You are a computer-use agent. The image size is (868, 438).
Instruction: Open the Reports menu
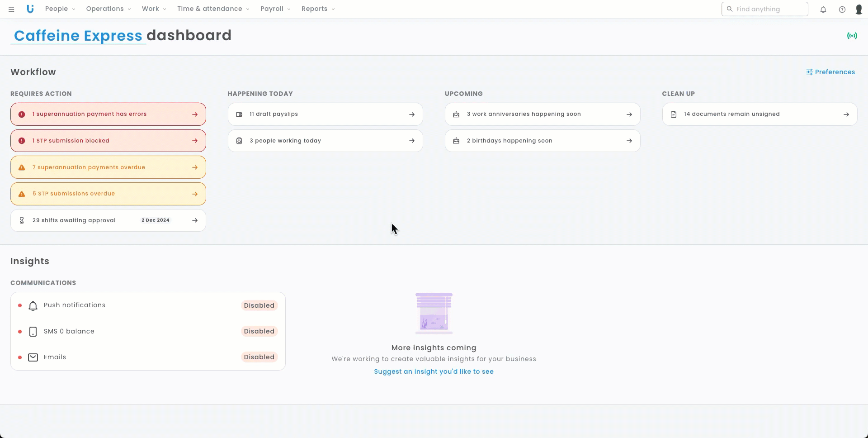click(x=318, y=9)
